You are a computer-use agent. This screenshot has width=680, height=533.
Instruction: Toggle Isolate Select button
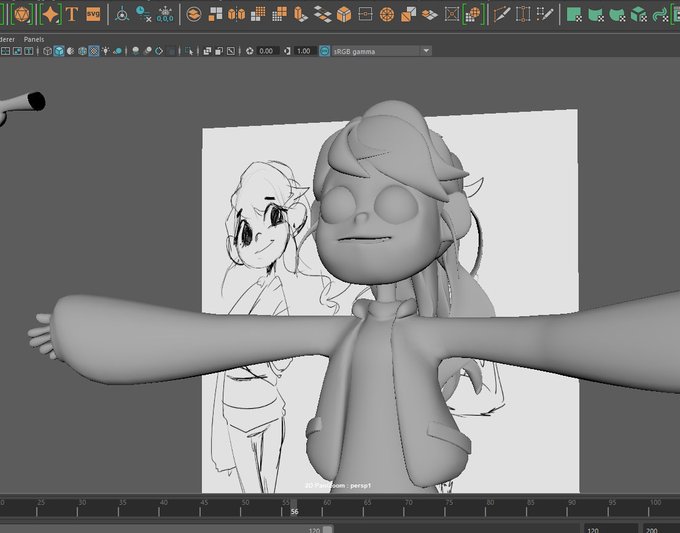(189, 51)
